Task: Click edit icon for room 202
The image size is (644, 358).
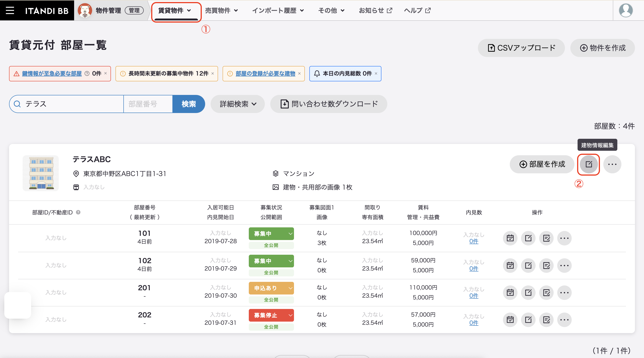Action: (528, 320)
